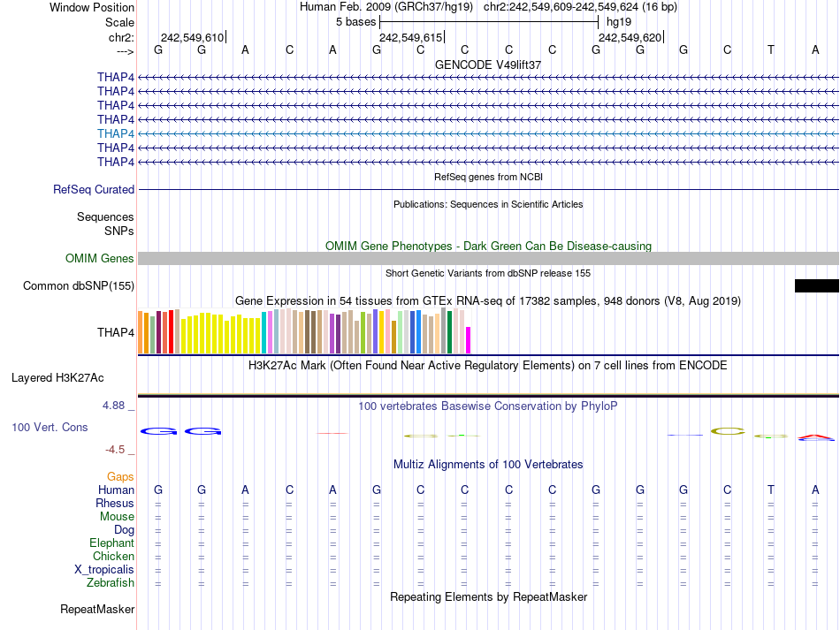Click the GTEx Gene Expression track title
The width and height of the screenshot is (840, 630).
pyautogui.click(x=488, y=300)
